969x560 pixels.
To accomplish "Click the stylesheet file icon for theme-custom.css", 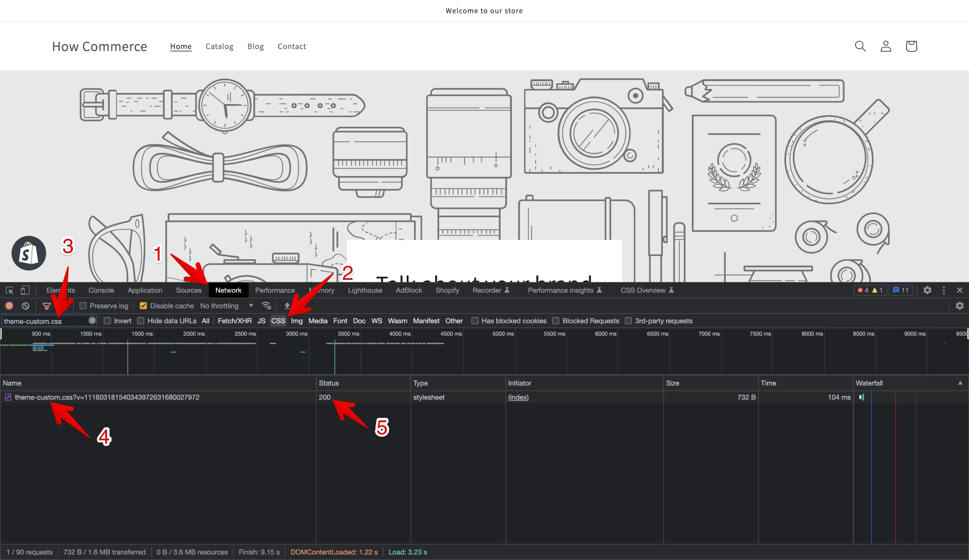I will tap(8, 397).
